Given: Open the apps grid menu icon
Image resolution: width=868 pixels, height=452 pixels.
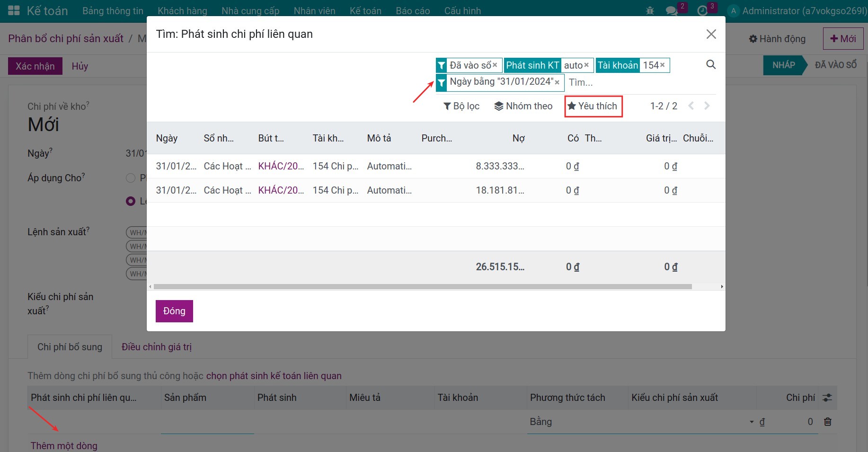Looking at the screenshot, I should click(14, 10).
